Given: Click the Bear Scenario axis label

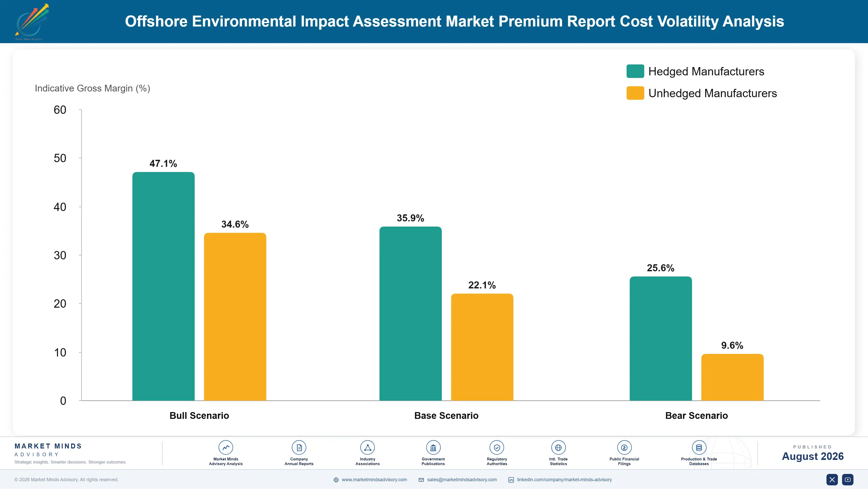Looking at the screenshot, I should point(696,415).
